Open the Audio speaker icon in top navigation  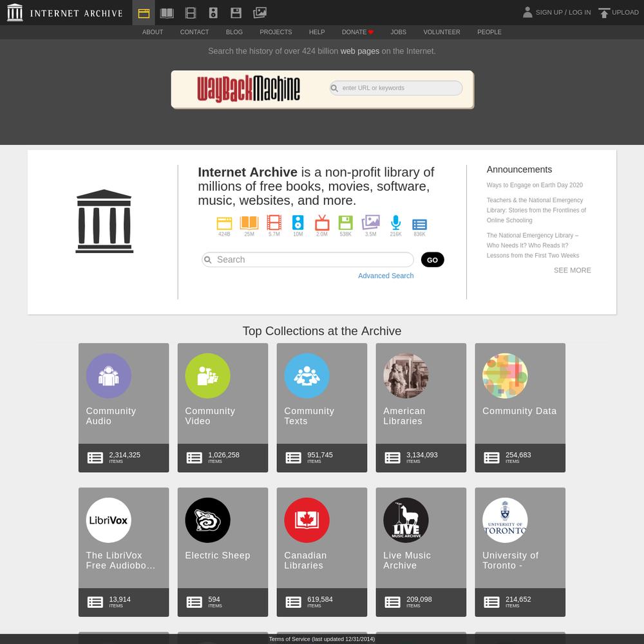tap(213, 13)
